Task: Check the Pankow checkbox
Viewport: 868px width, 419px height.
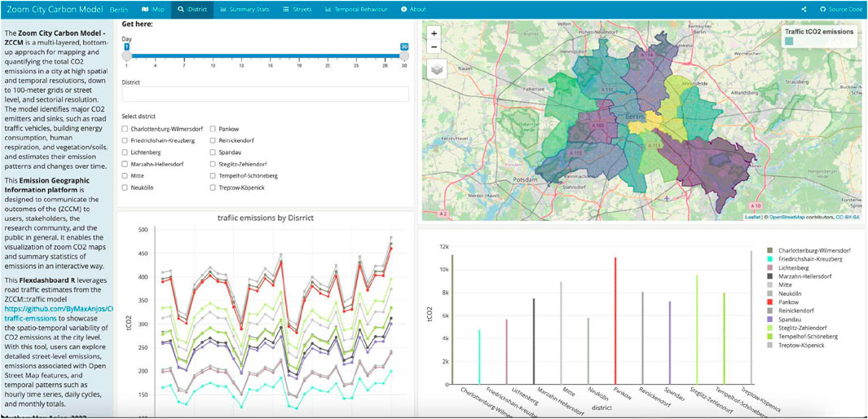Action: (x=213, y=129)
